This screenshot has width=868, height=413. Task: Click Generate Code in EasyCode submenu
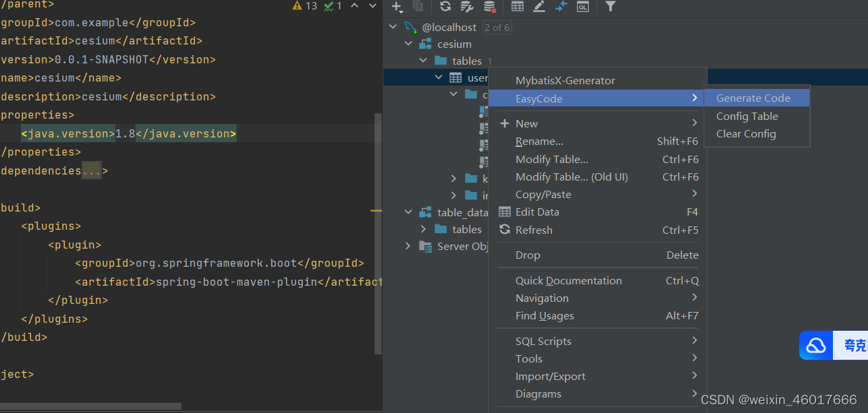757,98
